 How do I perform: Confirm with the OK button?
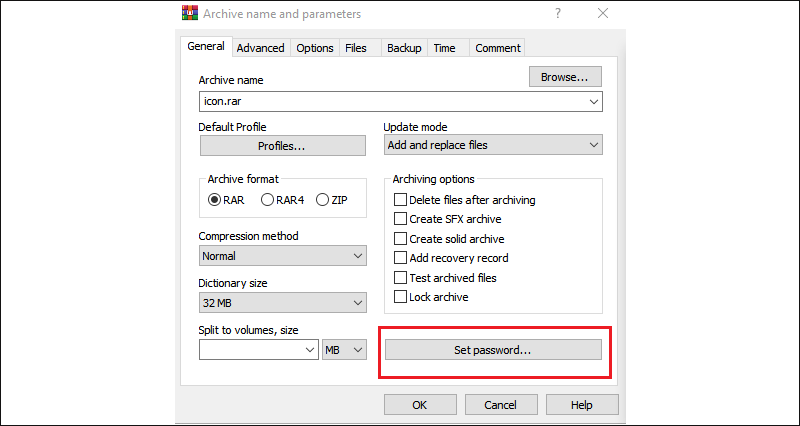[x=419, y=405]
